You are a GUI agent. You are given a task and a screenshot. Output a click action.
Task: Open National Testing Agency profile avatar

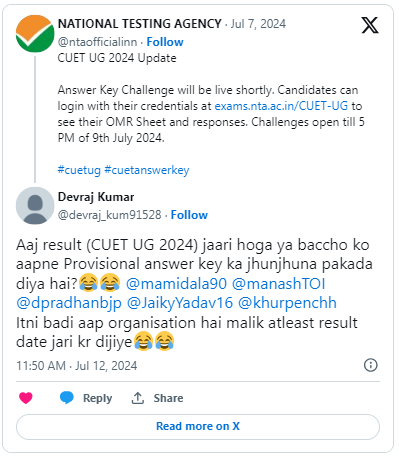tap(35, 33)
